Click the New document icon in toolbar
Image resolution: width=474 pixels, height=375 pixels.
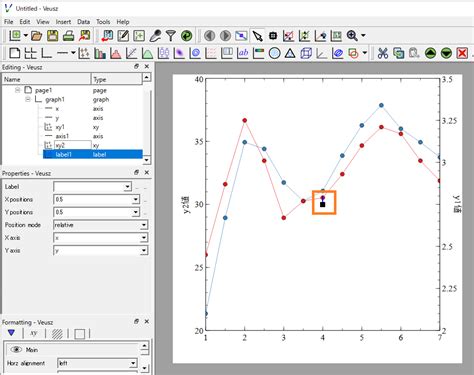(x=14, y=35)
